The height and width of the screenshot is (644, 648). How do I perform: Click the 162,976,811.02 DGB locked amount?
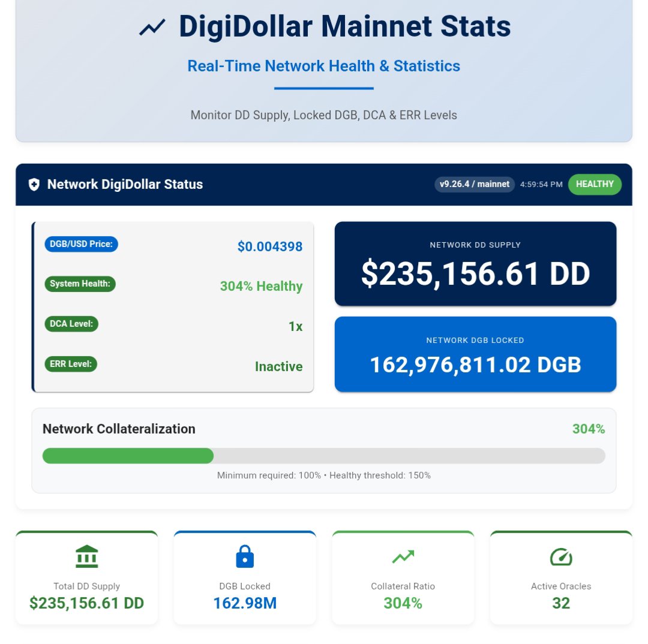coord(475,365)
